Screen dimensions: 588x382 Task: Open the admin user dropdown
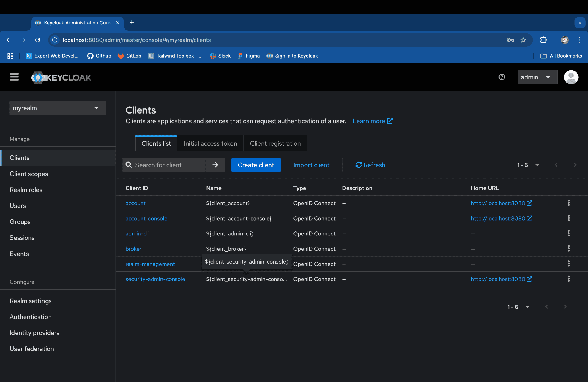(x=537, y=77)
